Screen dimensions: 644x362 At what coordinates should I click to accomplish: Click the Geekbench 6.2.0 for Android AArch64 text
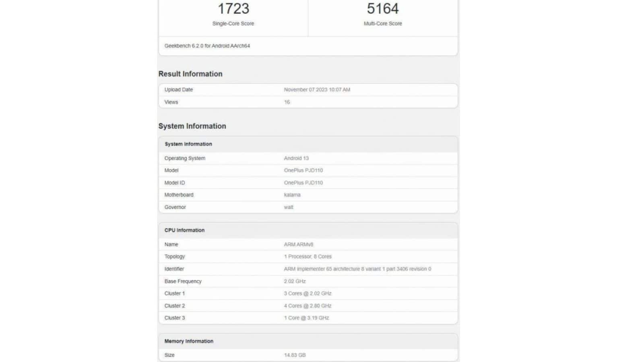click(207, 46)
